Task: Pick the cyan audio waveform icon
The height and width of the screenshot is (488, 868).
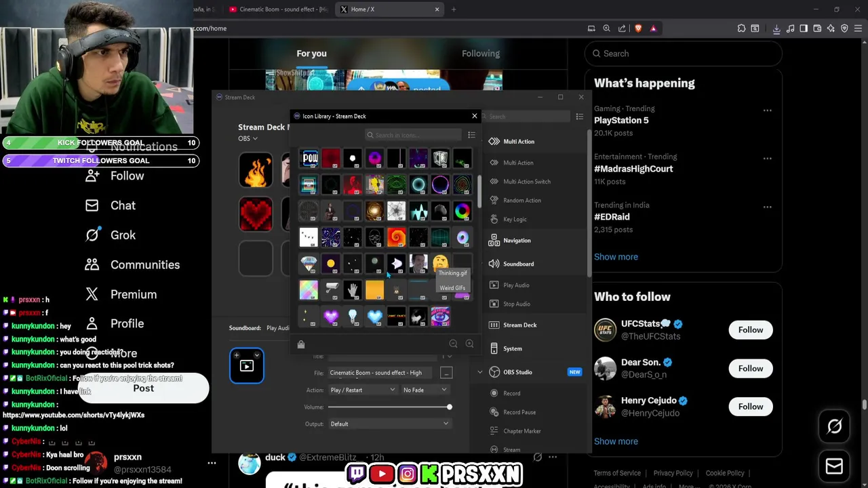Action: (x=418, y=211)
